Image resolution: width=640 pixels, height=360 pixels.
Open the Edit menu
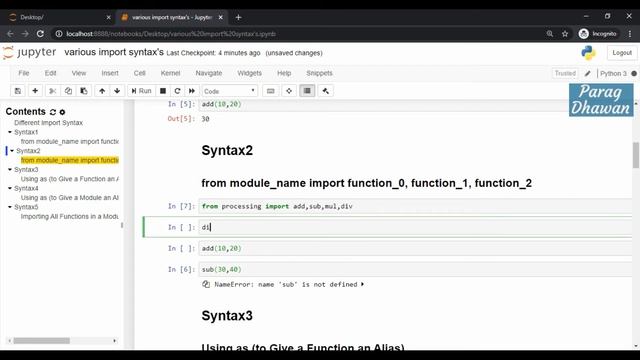click(x=50, y=73)
